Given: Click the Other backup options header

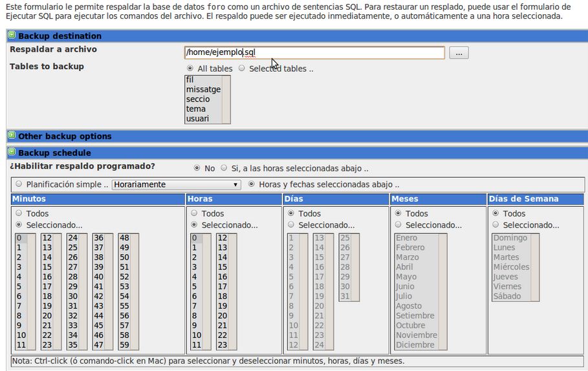Looking at the screenshot, I should [x=65, y=136].
